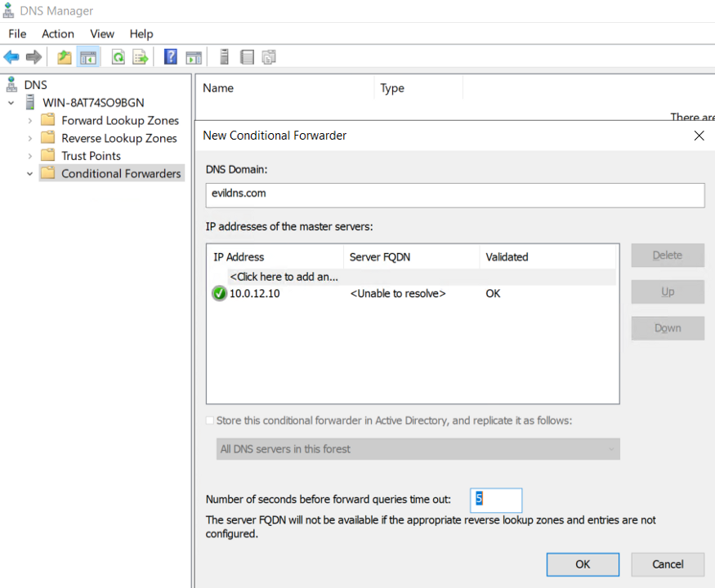This screenshot has width=715, height=588.
Task: Click the multi-document toolbar icon
Action: (269, 57)
